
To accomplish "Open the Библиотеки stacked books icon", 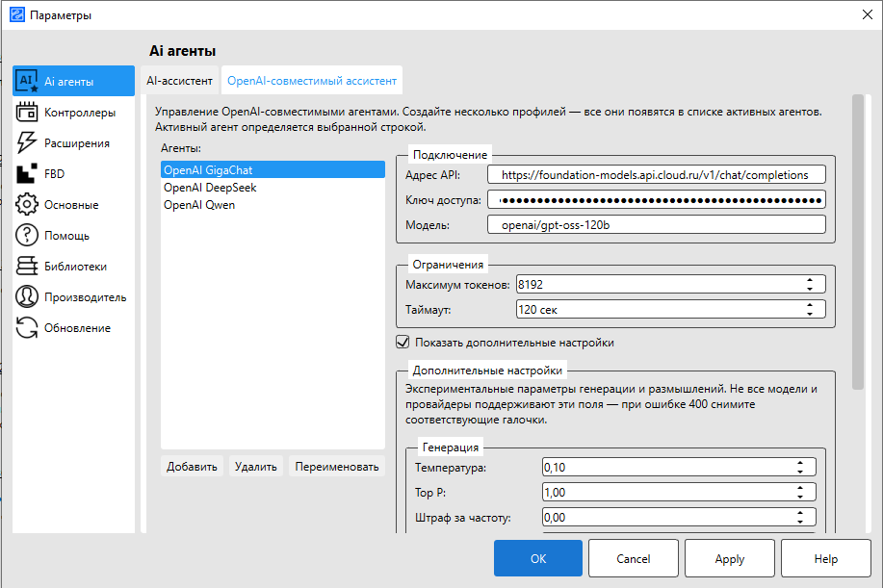I will click(x=26, y=267).
